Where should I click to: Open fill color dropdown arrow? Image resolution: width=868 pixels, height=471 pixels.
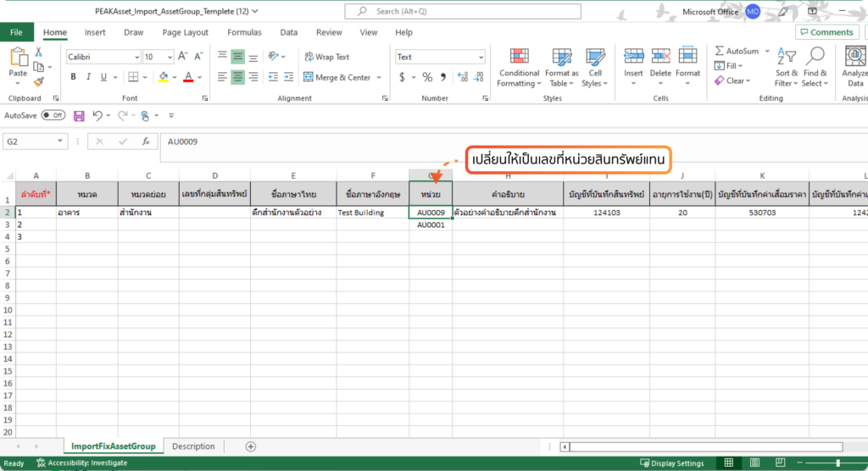tap(175, 77)
